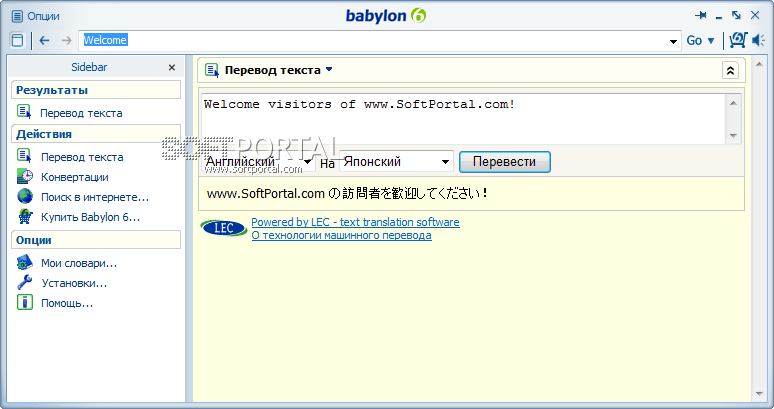Open Поиск в интернете...

(95, 197)
